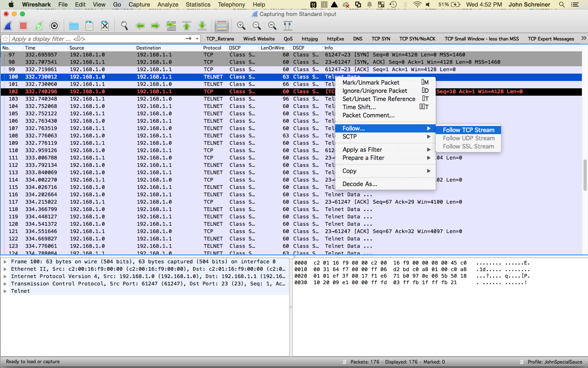Click the Start capture shark fin icon
588x368 pixels.
coord(8,26)
